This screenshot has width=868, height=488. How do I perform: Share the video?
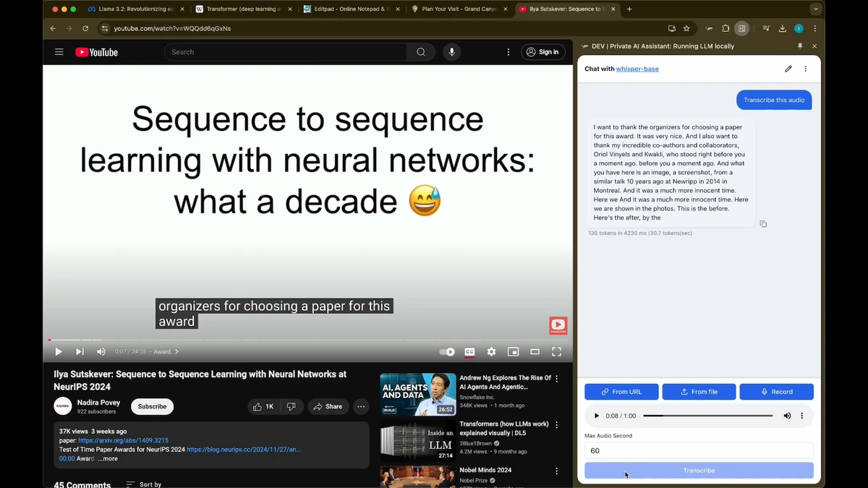(328, 406)
